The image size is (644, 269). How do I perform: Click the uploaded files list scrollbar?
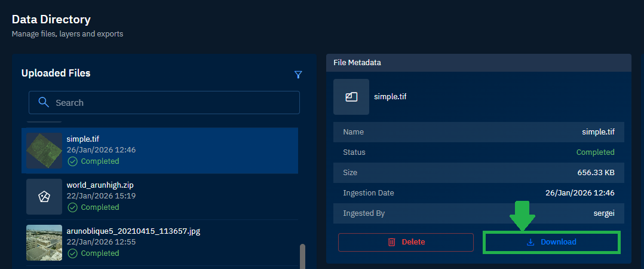[x=303, y=256]
